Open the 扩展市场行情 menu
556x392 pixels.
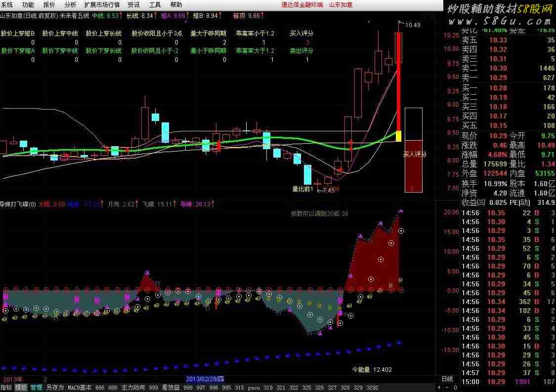point(102,4)
